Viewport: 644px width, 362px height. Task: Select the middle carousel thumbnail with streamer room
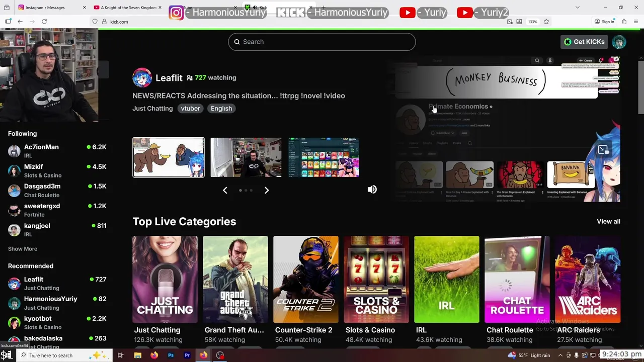click(246, 157)
